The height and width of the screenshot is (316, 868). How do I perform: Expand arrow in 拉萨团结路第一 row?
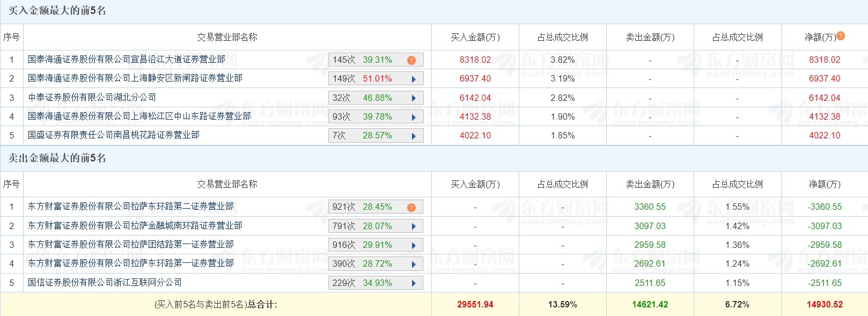pos(414,245)
